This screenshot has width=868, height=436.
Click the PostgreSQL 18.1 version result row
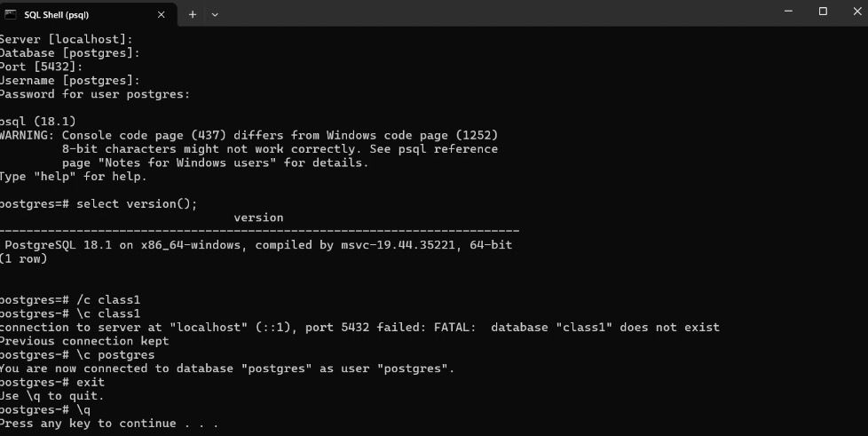pos(259,244)
